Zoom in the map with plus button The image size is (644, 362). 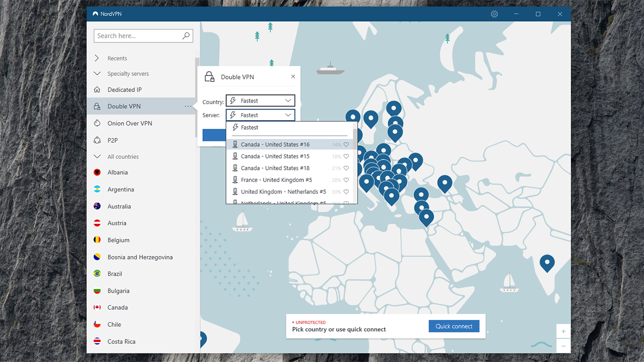(563, 331)
